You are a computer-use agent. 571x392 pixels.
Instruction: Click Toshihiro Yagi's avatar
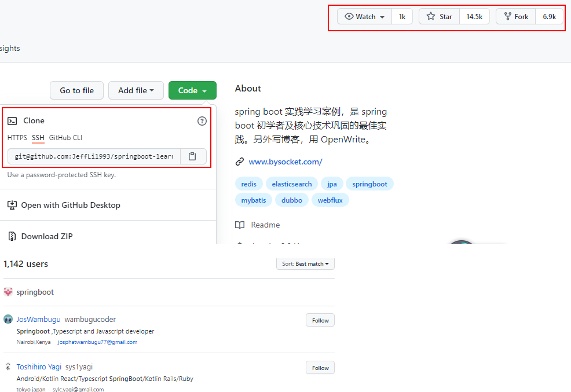[x=8, y=367]
